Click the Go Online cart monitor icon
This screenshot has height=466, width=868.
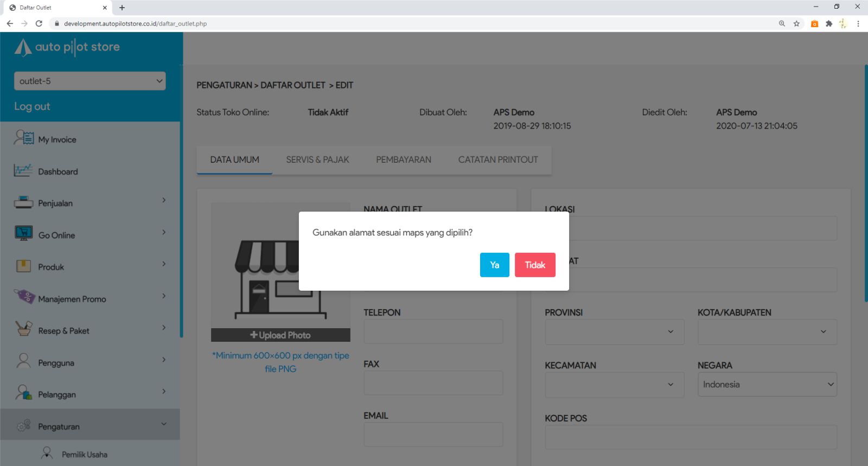click(x=23, y=234)
